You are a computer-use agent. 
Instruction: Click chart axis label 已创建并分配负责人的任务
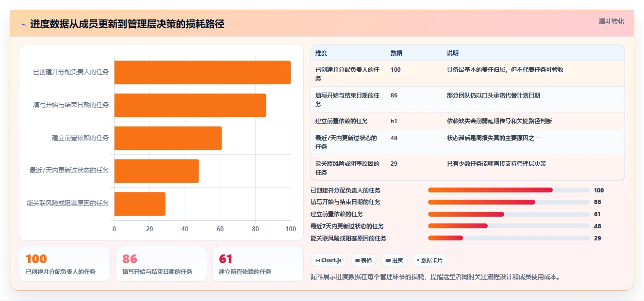pos(71,72)
